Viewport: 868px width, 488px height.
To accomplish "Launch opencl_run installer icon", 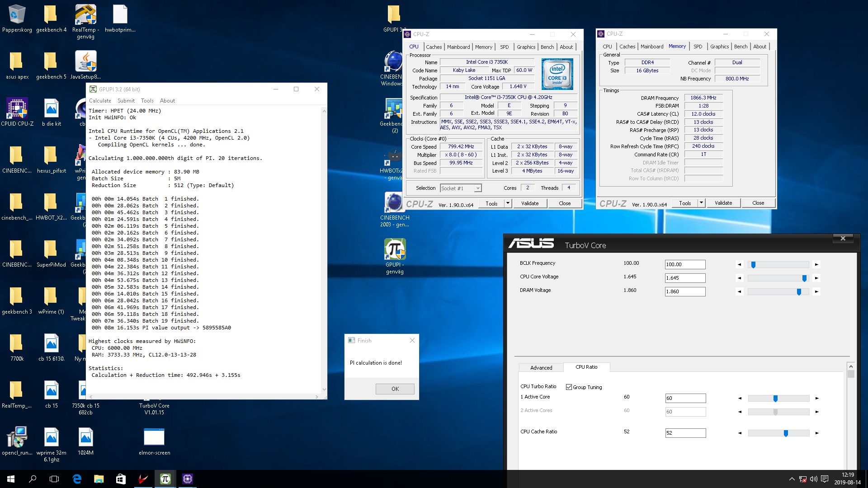I will tap(17, 442).
